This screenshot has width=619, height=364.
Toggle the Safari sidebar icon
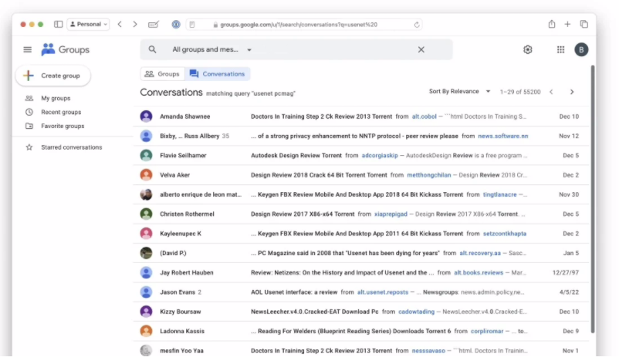(x=59, y=25)
